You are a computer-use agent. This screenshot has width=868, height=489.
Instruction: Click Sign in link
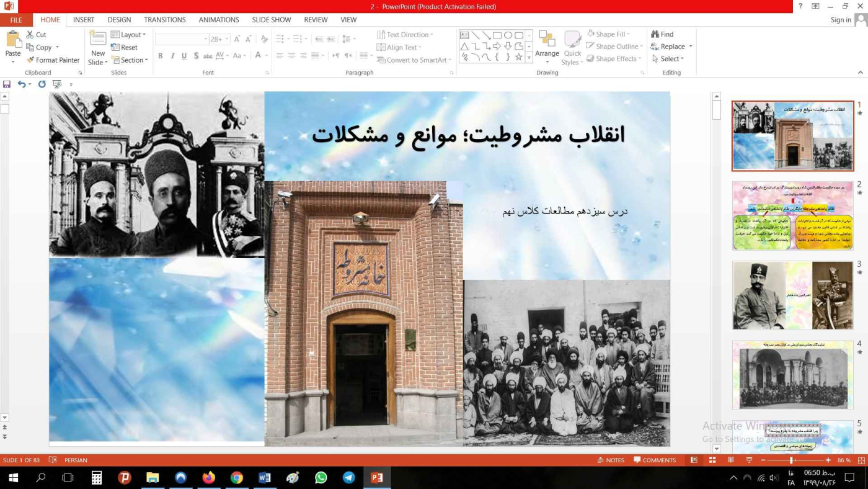(841, 20)
